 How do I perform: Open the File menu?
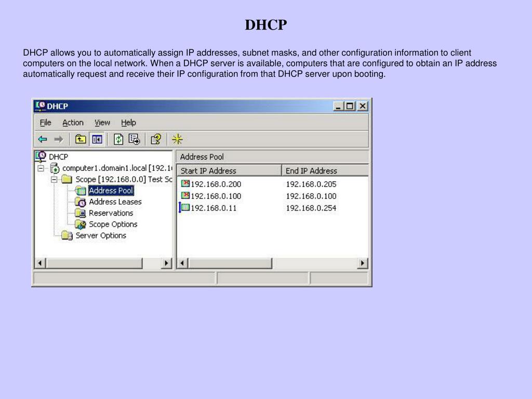click(46, 123)
